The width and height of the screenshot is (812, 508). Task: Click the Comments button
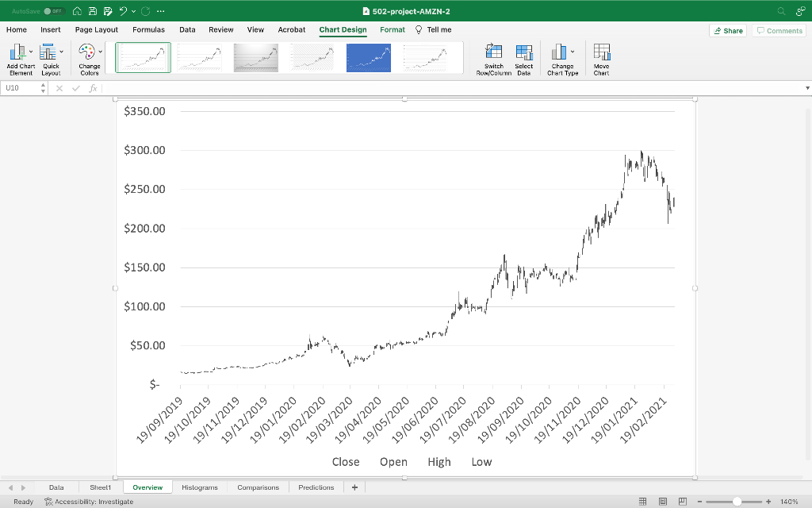[x=779, y=29]
